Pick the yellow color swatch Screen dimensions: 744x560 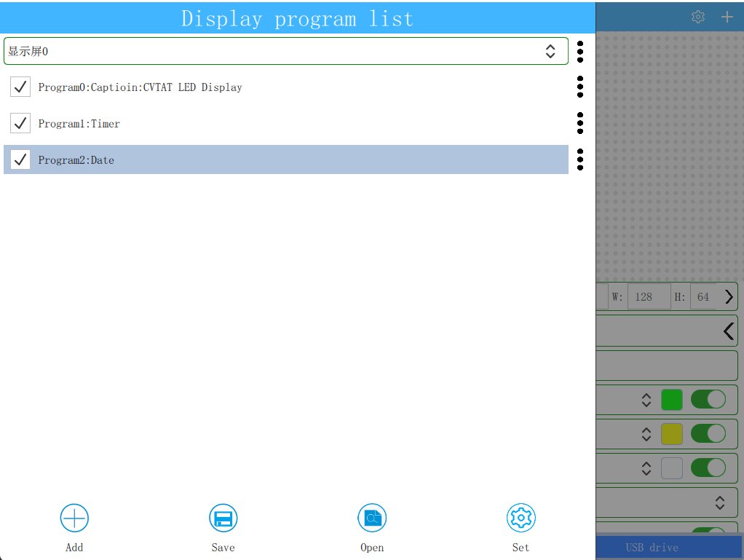pos(671,434)
